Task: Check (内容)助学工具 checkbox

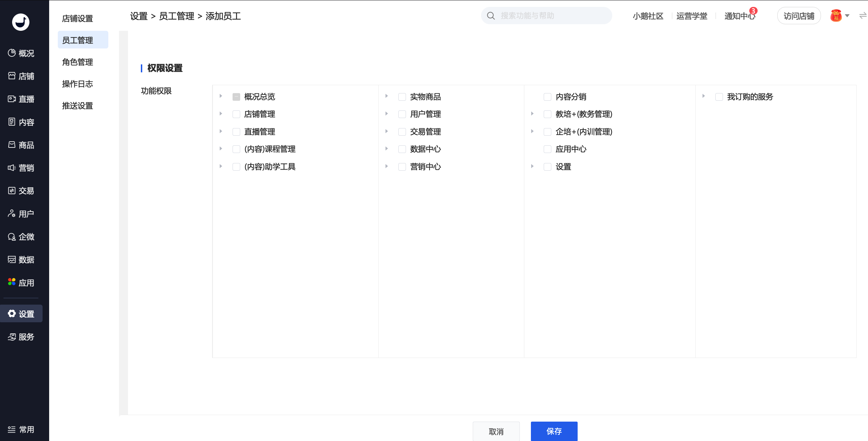Action: coord(236,167)
